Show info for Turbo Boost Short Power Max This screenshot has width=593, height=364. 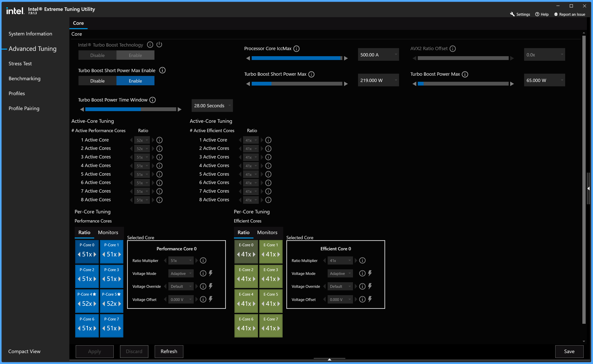coord(311,74)
